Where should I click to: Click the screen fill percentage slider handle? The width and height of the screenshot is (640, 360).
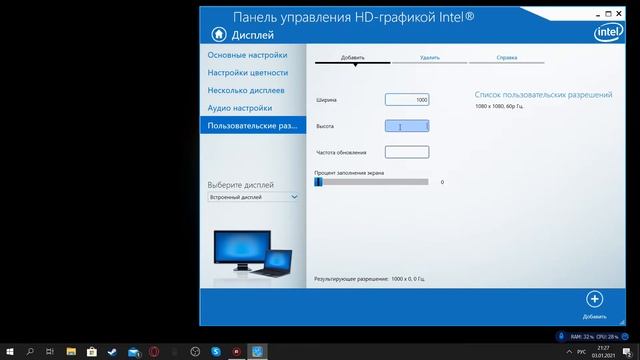click(318, 182)
